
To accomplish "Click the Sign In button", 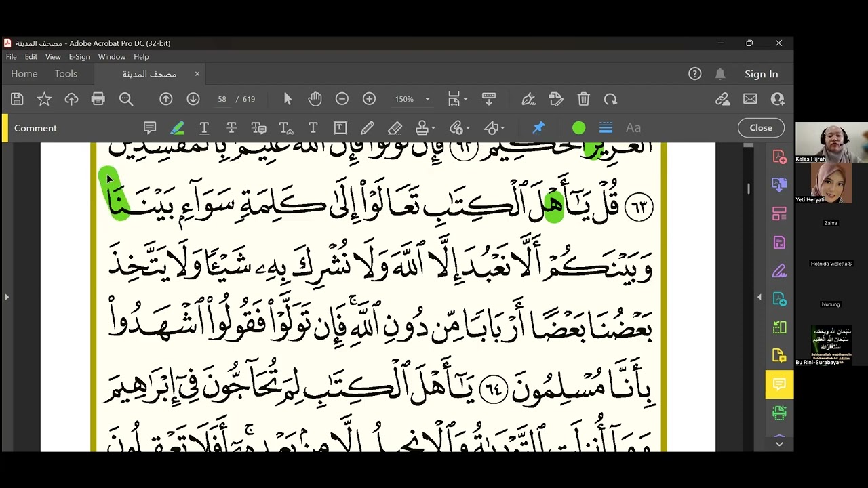I will click(x=761, y=74).
